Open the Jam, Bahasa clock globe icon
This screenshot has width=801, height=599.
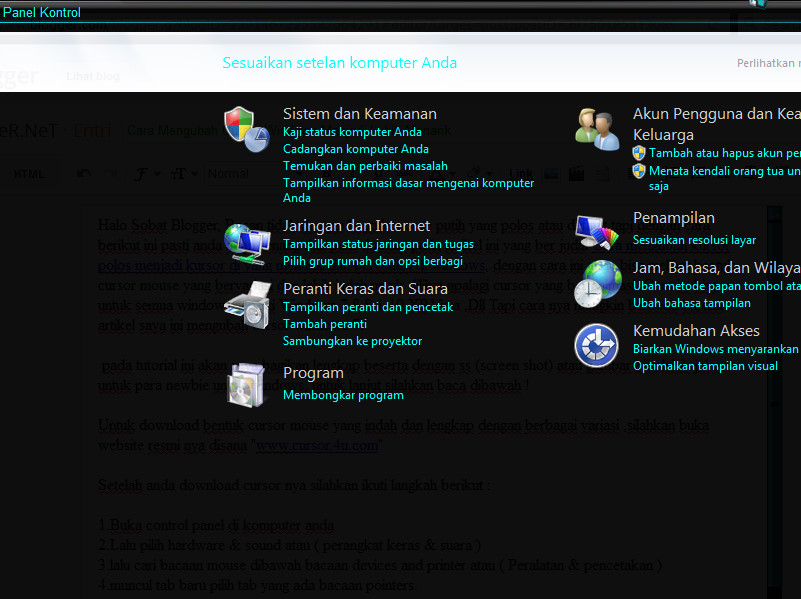597,284
